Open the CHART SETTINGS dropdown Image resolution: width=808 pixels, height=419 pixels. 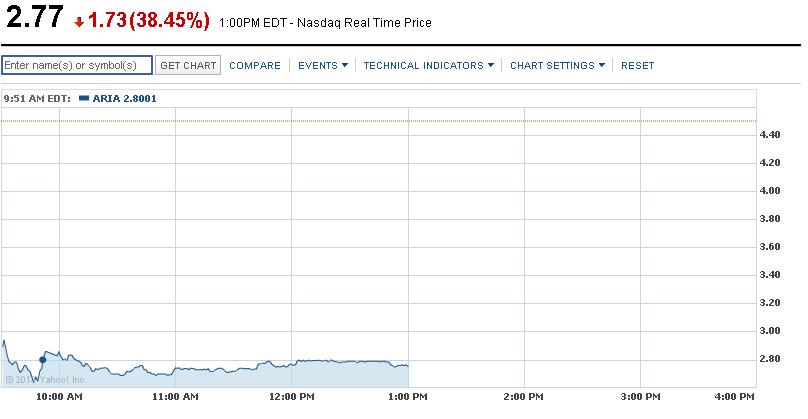pyautogui.click(x=558, y=66)
